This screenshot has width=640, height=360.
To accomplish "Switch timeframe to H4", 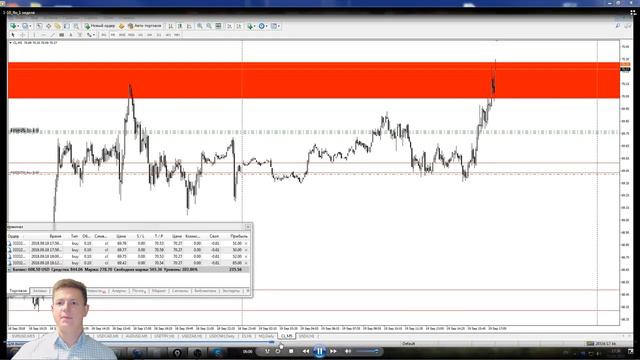I will (149, 35).
